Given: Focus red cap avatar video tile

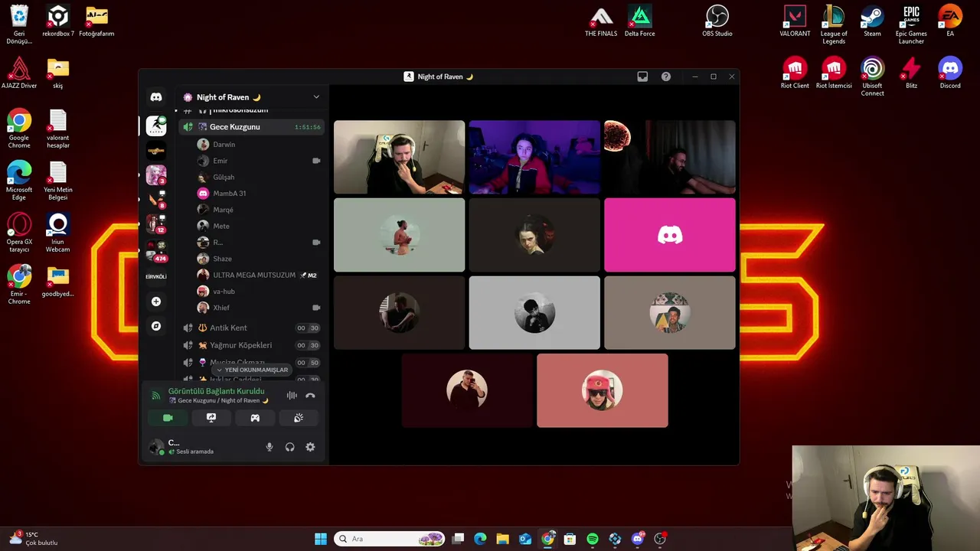Looking at the screenshot, I should pos(603,390).
